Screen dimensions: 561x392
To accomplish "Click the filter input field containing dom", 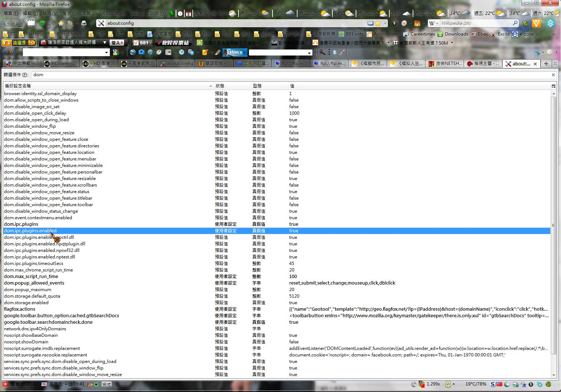I will click(290, 75).
